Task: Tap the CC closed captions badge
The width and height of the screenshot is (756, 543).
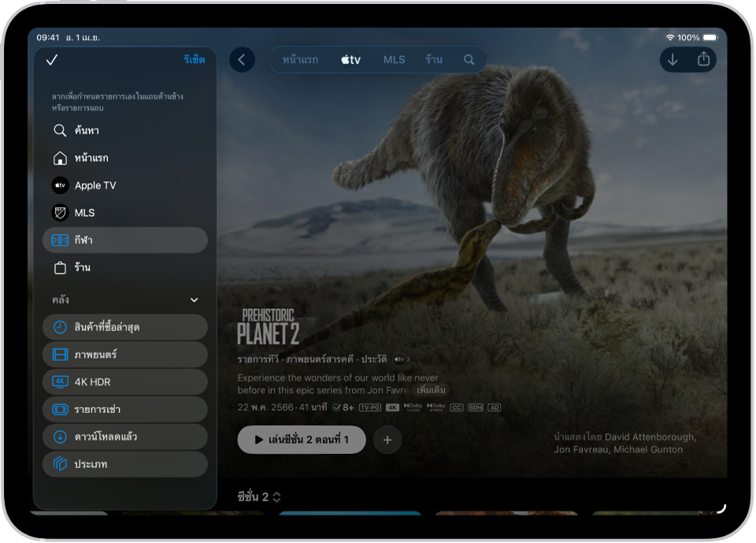Action: point(457,407)
